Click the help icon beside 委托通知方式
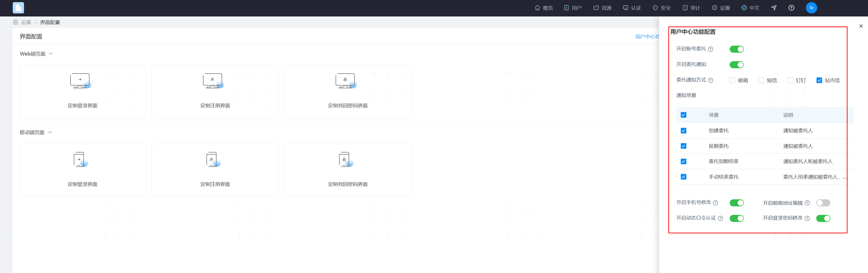 [710, 80]
